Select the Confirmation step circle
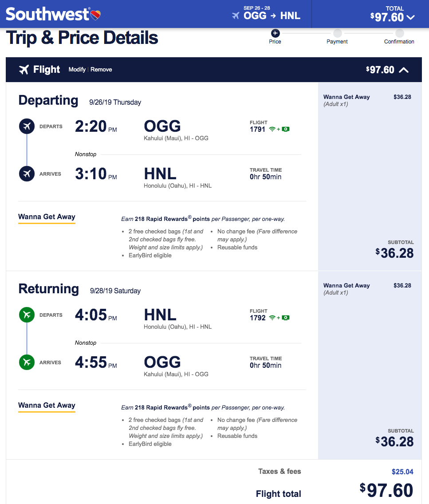This screenshot has width=429, height=504. coord(399,33)
